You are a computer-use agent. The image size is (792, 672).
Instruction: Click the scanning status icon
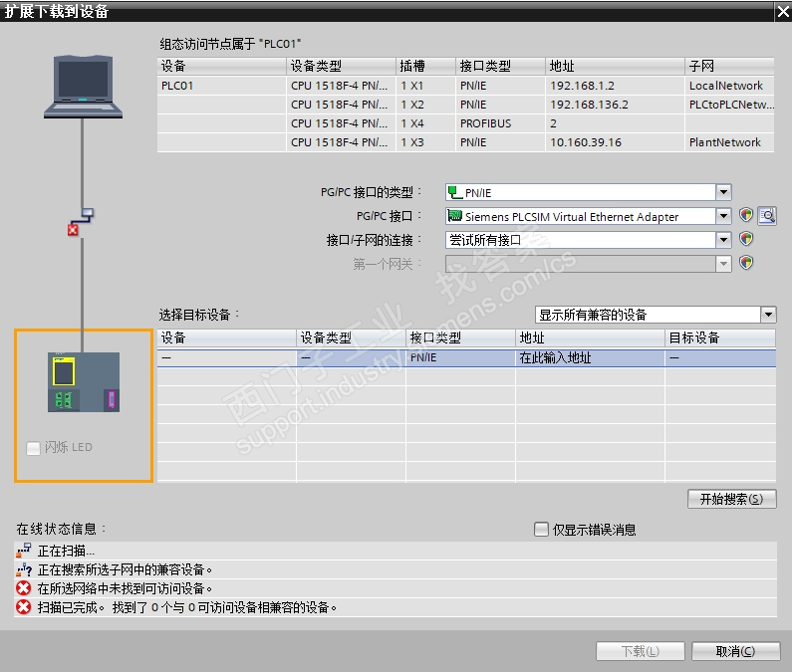(23, 551)
